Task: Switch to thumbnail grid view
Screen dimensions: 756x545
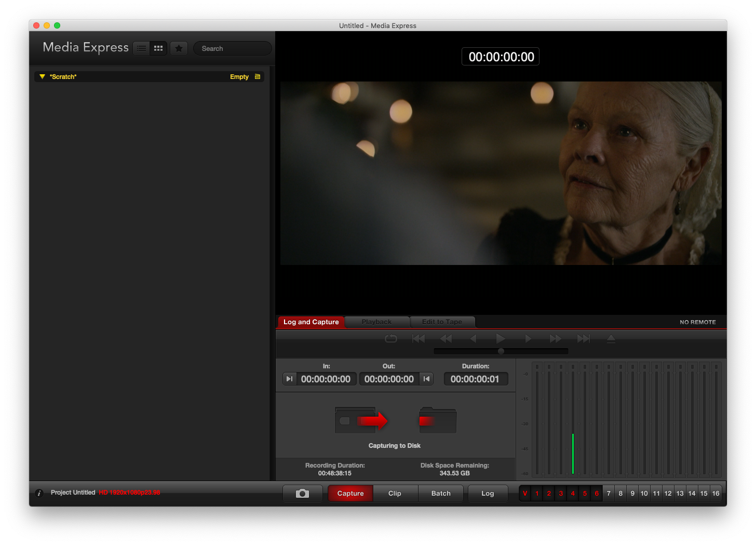Action: pos(158,48)
